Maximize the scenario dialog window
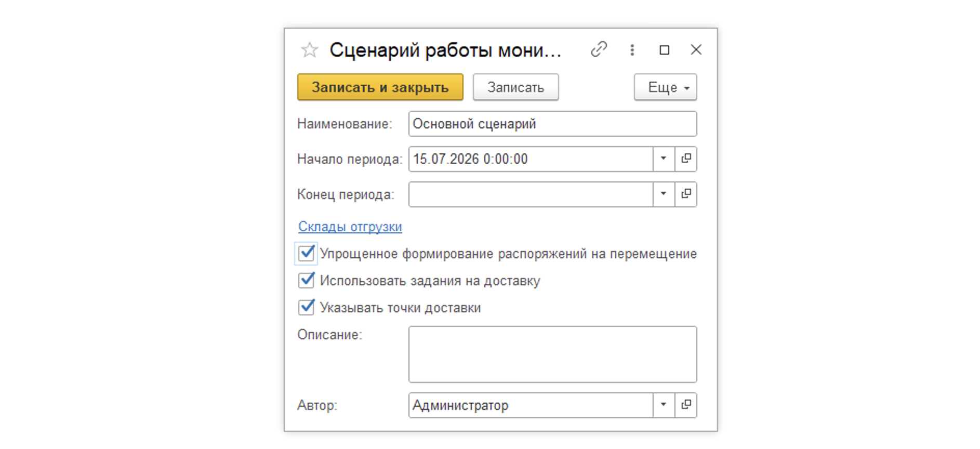 [x=664, y=50]
